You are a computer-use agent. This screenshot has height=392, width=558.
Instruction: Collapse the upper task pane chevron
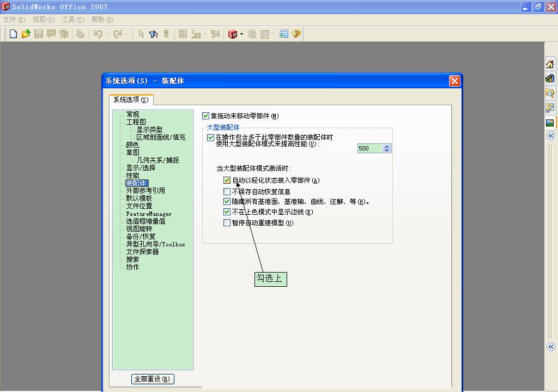[x=551, y=136]
